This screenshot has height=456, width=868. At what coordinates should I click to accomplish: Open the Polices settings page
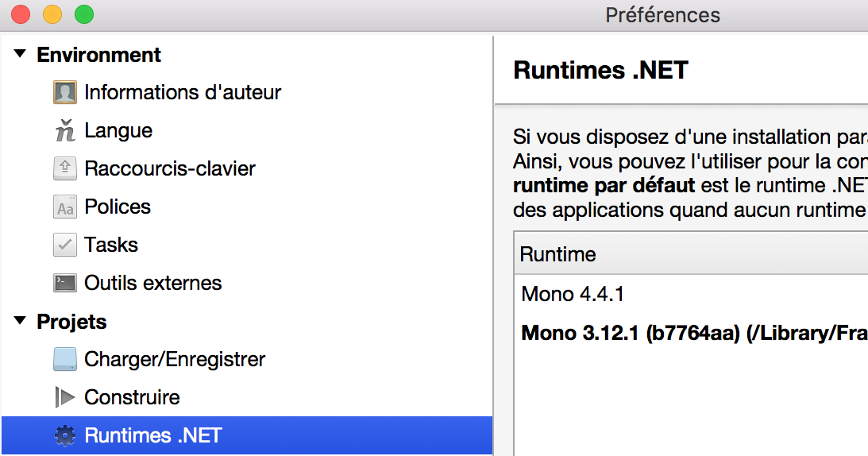coord(118,207)
